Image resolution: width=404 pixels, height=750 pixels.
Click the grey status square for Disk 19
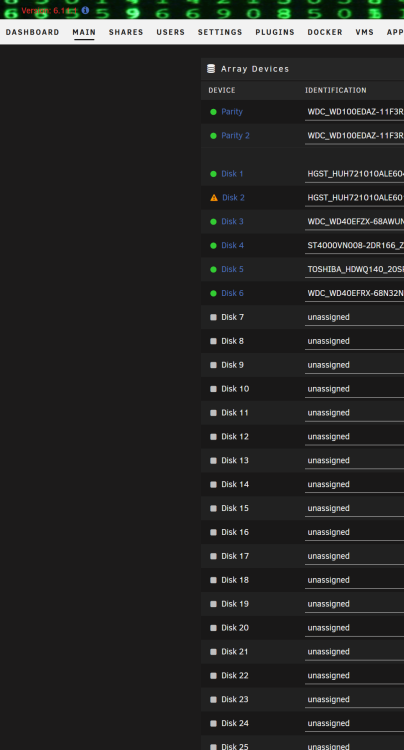[213, 604]
